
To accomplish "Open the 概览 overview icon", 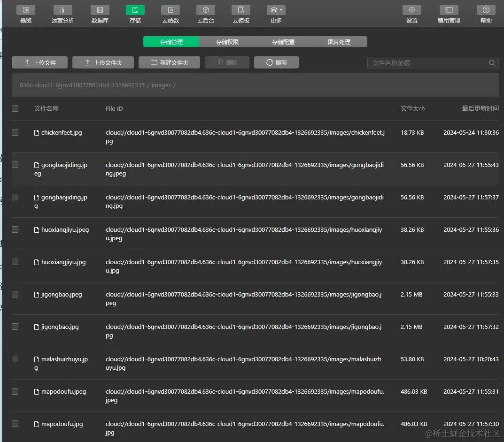I will [26, 10].
